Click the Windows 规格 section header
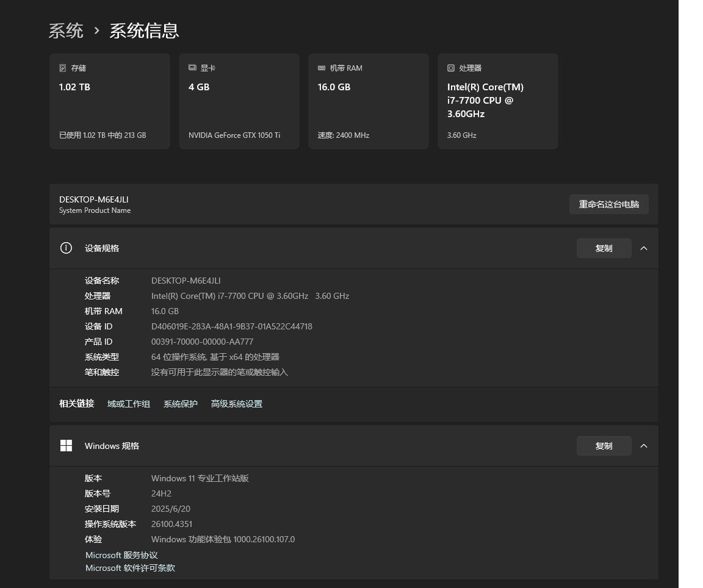Screen dimensions: 703x588 (354, 446)
